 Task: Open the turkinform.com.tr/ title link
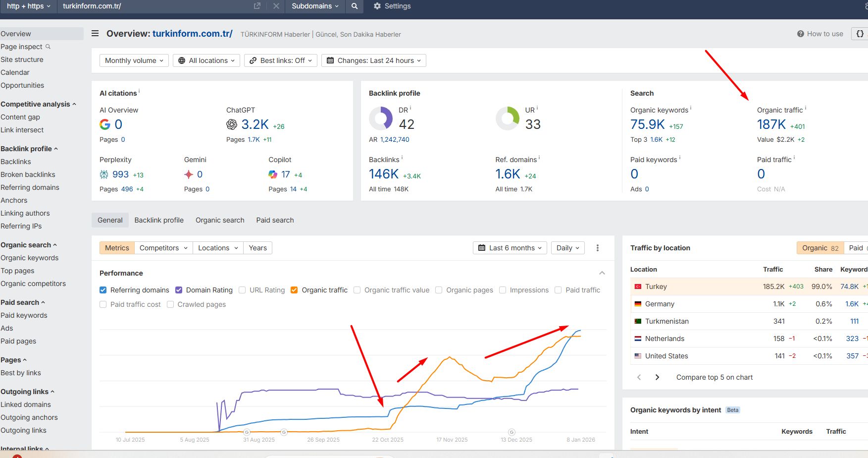tap(192, 34)
